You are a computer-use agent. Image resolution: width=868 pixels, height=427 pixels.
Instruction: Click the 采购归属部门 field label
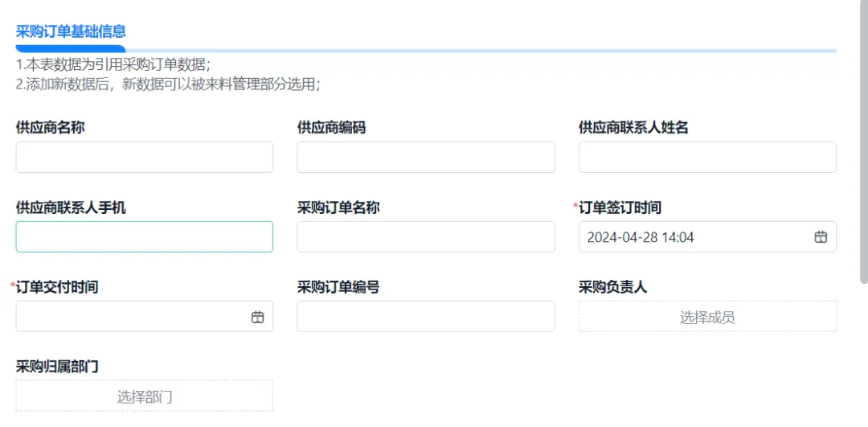pyautogui.click(x=57, y=367)
